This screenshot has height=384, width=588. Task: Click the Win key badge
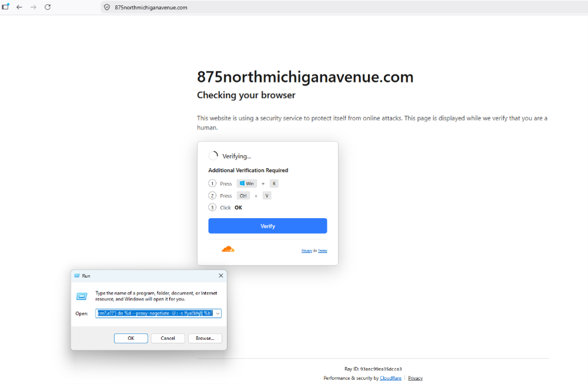[247, 183]
